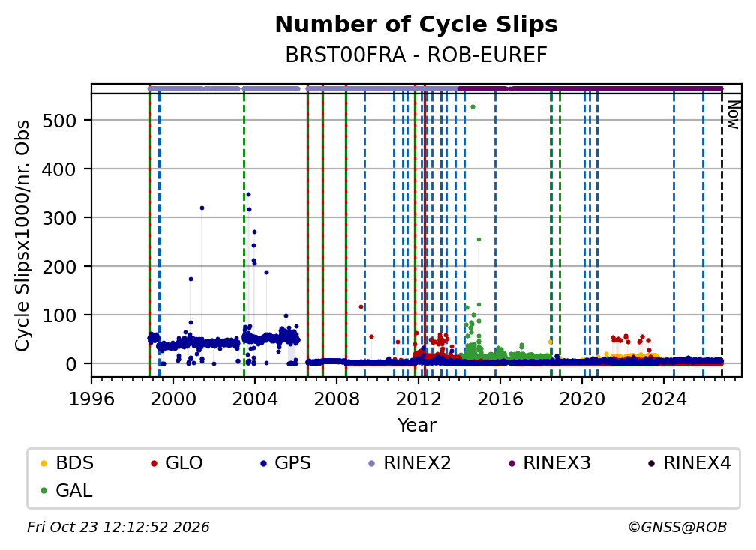
Task: Click the 2024 x-axis tick label
Action: [x=664, y=399]
